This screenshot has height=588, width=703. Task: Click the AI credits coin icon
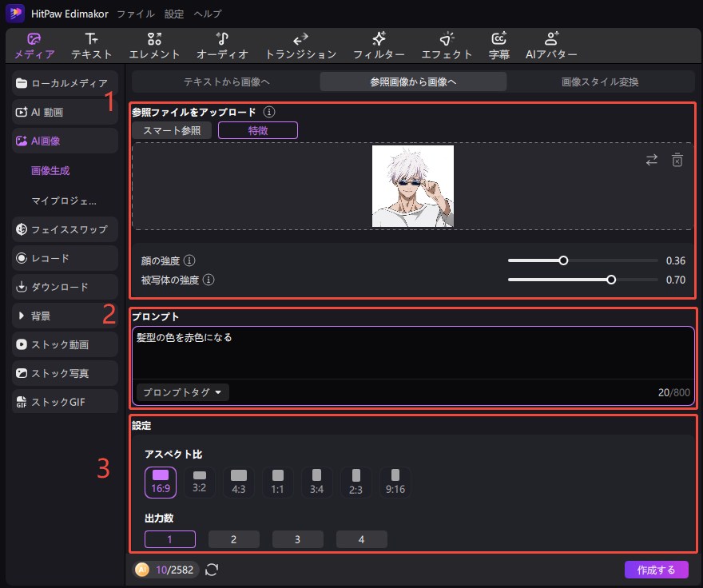pyautogui.click(x=142, y=570)
